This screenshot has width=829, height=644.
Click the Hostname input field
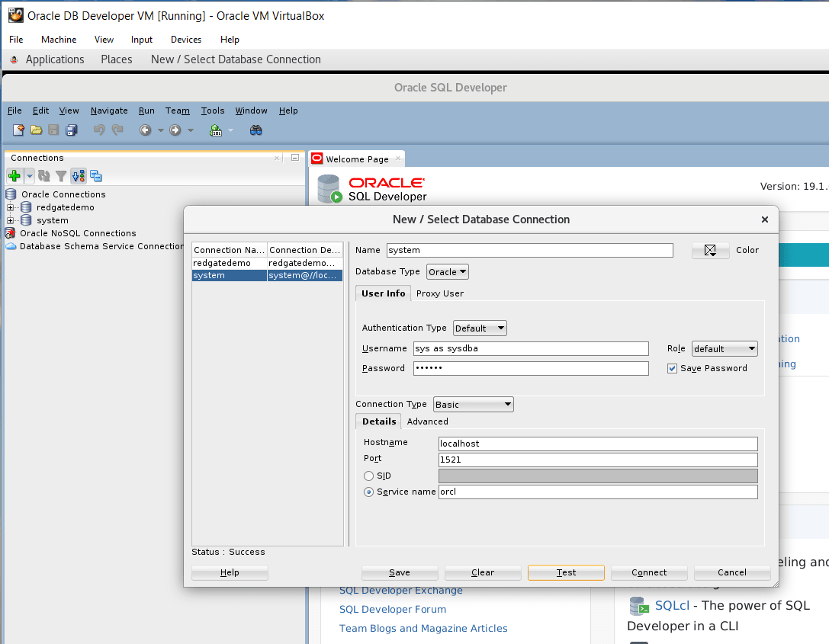point(598,444)
